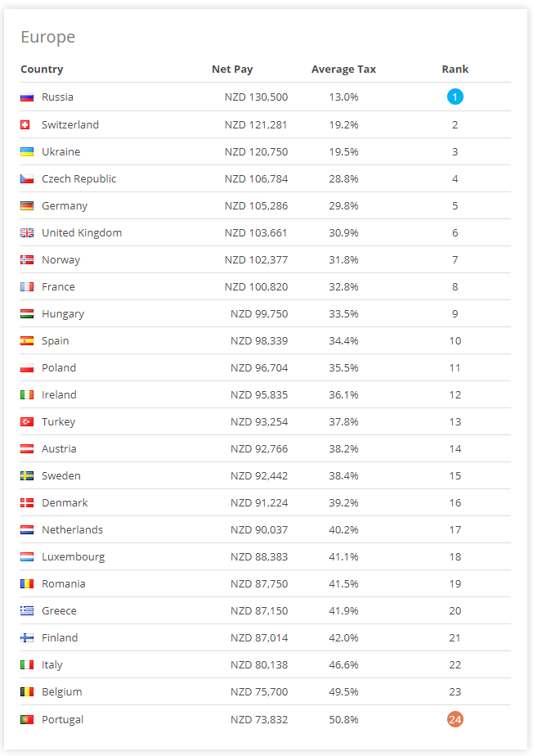Click the Belgium flag icon

tap(27, 692)
